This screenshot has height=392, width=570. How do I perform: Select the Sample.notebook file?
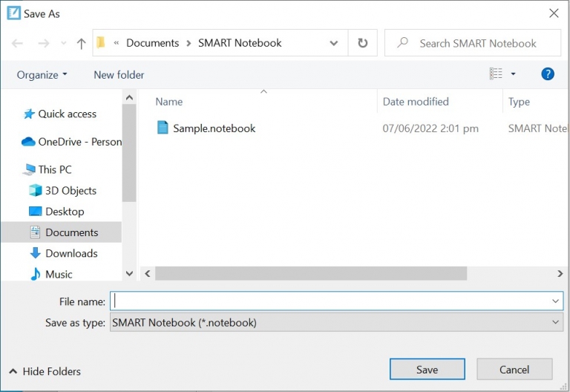(x=214, y=128)
